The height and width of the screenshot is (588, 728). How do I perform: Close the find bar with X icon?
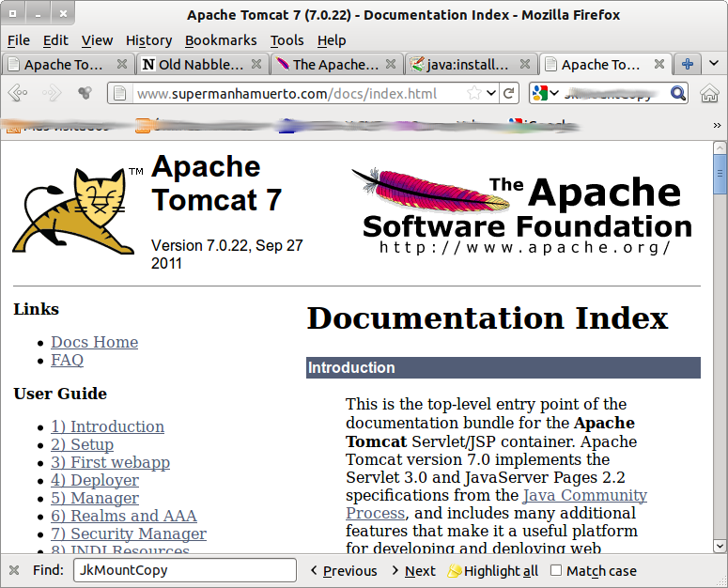coord(14,570)
